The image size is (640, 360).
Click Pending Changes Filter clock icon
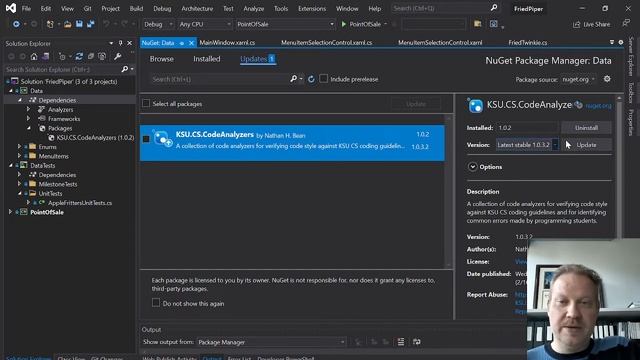tap(62, 56)
